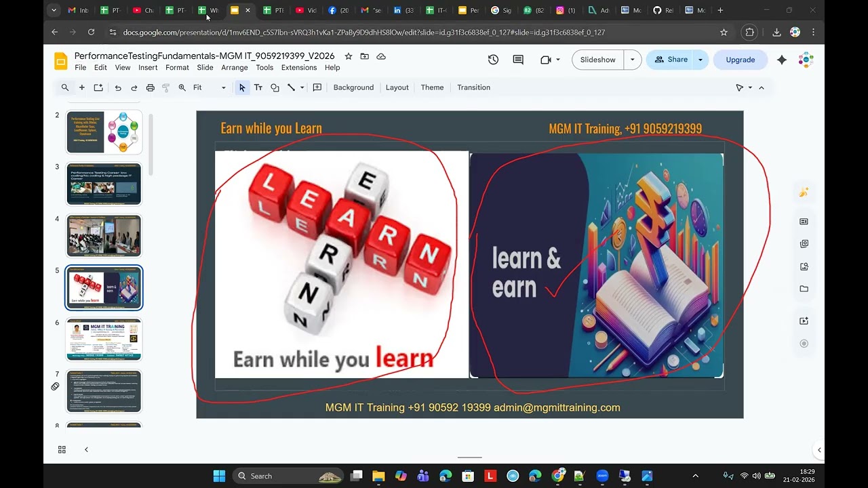
Task: Expand Slideshow options dropdown
Action: (632, 60)
